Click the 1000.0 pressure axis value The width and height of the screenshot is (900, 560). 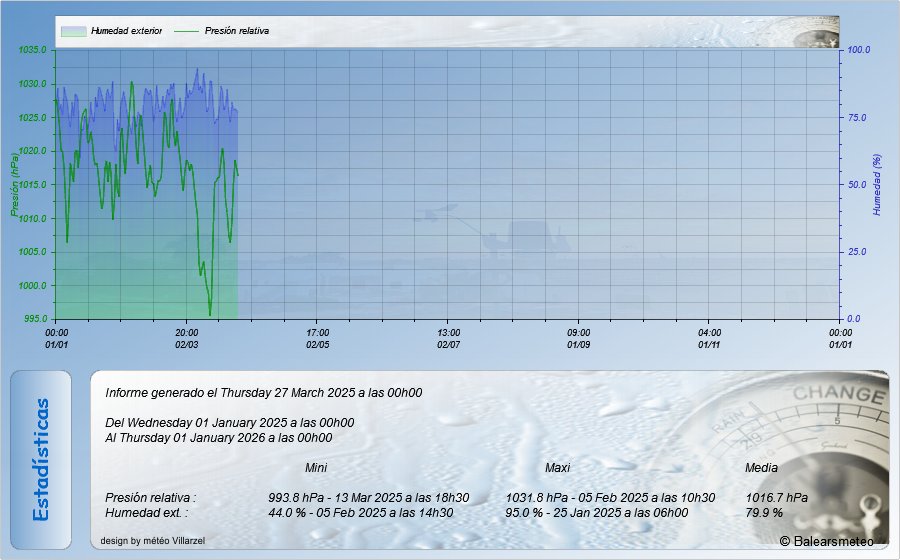32,286
